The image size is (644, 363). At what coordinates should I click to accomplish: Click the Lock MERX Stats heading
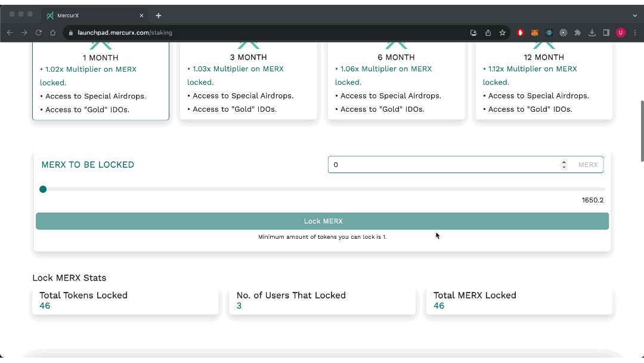[69, 278]
